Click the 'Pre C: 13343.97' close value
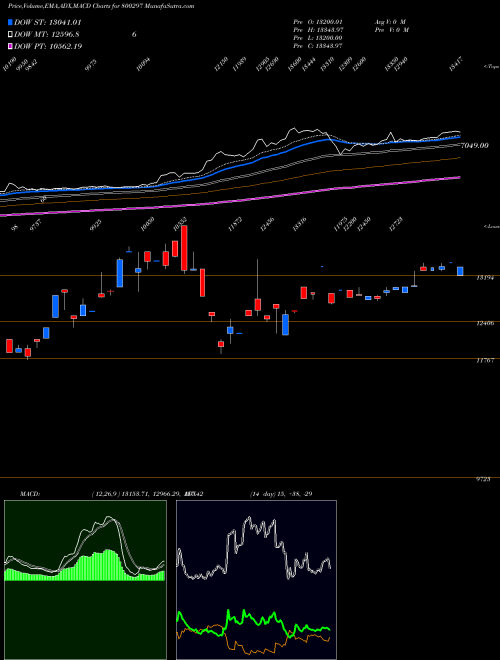The height and width of the screenshot is (660, 500). tap(317, 46)
